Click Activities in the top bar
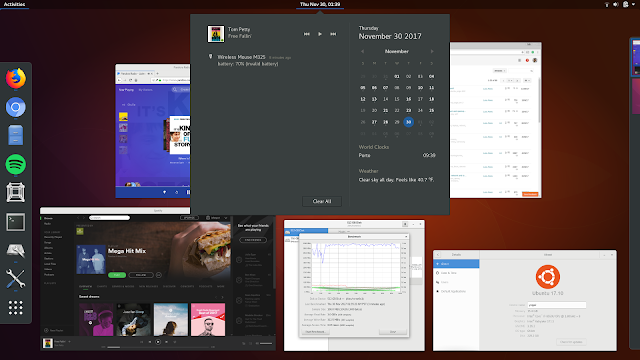Viewport: 640px width, 360px height. click(14, 4)
